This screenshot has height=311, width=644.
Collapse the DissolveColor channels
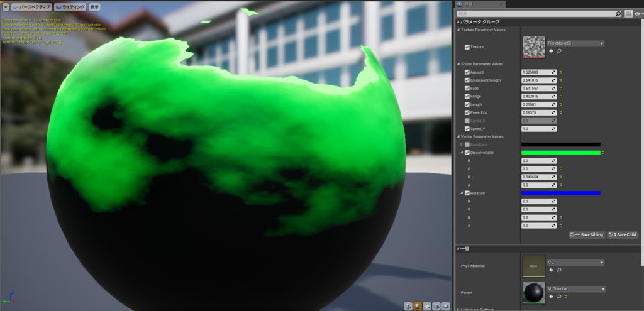pyautogui.click(x=462, y=153)
